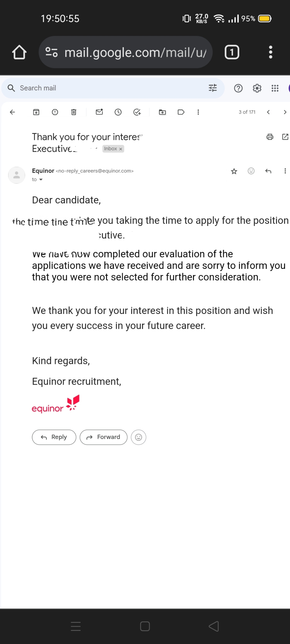
Task: Archive this email from the toolbar
Action: pyautogui.click(x=36, y=112)
